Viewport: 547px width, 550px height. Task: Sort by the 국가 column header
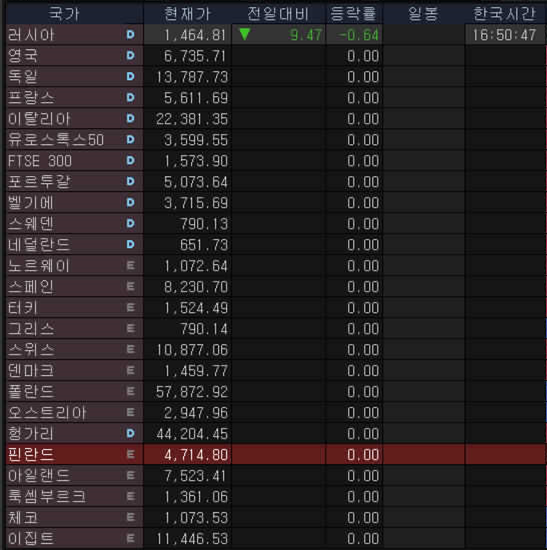(x=75, y=14)
